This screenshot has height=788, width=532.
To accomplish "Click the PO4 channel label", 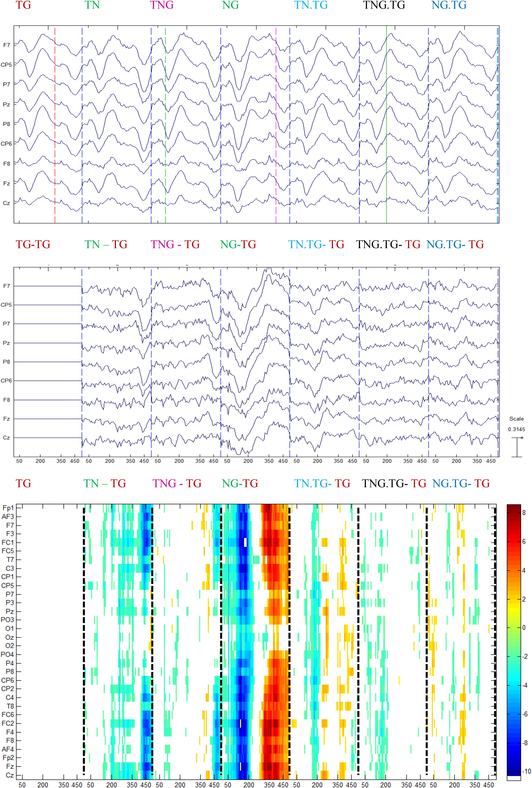I will pyautogui.click(x=7, y=654).
